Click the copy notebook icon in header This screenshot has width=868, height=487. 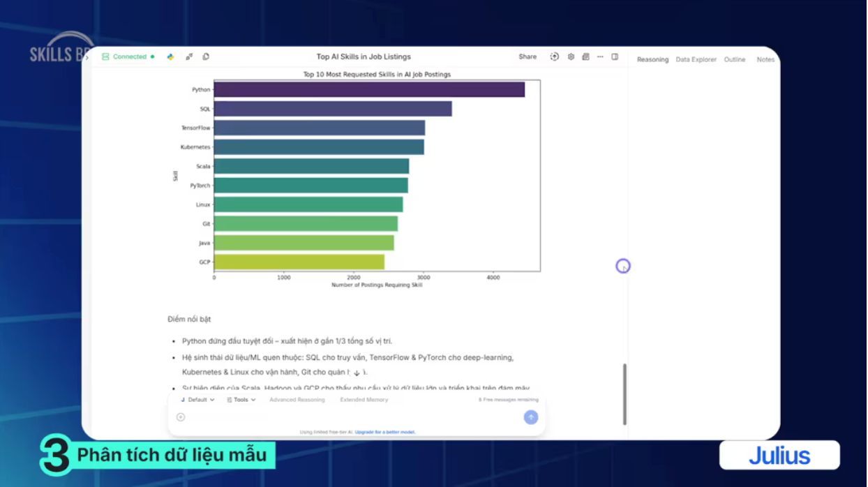pos(206,57)
